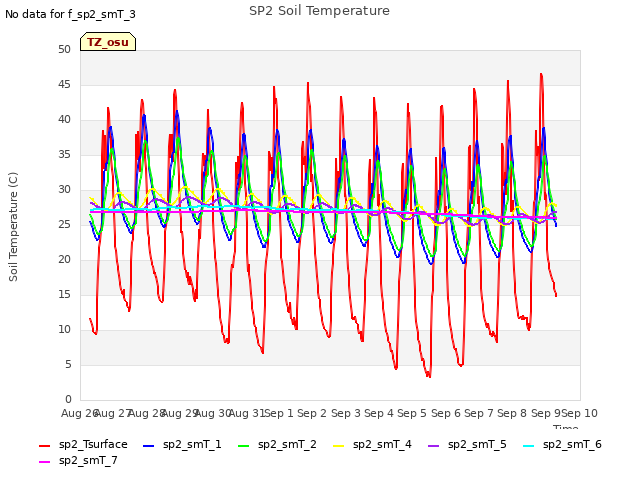Image resolution: width=640 pixels, height=480 pixels.
Task: Click the TZ_osu annotation label
Action: 108,42
